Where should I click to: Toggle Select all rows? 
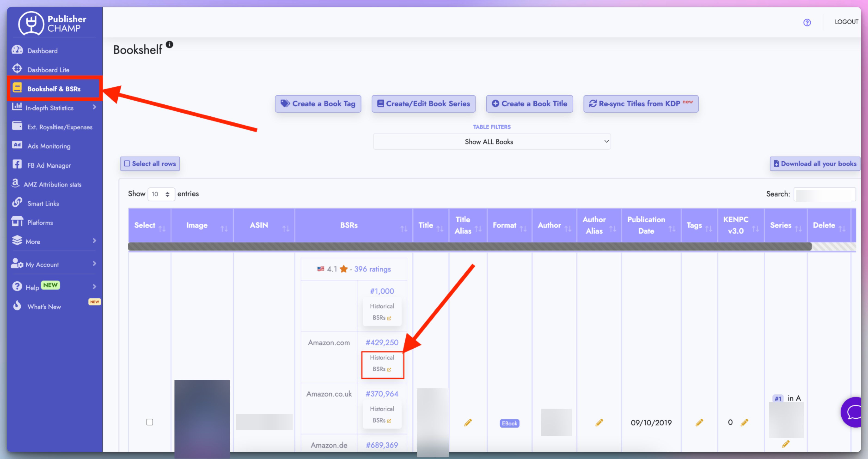tap(150, 164)
